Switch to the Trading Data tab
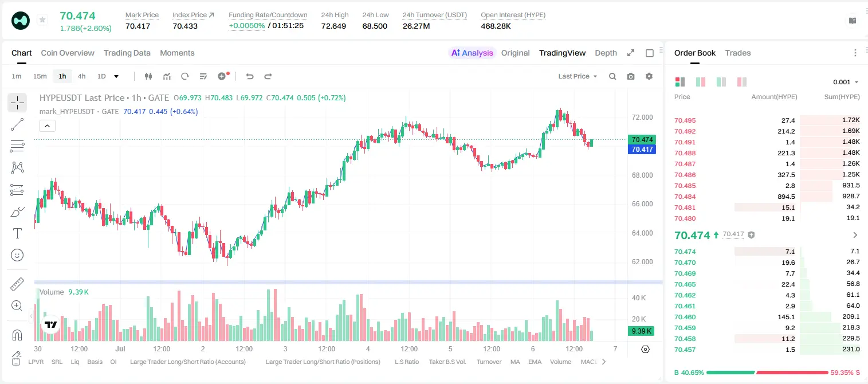This screenshot has height=384, width=868. coord(127,53)
